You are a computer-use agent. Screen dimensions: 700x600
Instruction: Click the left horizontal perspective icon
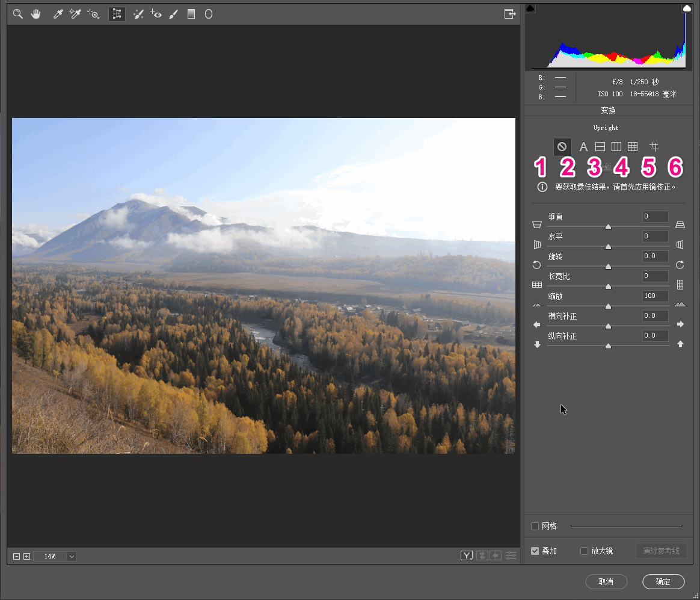537,244
